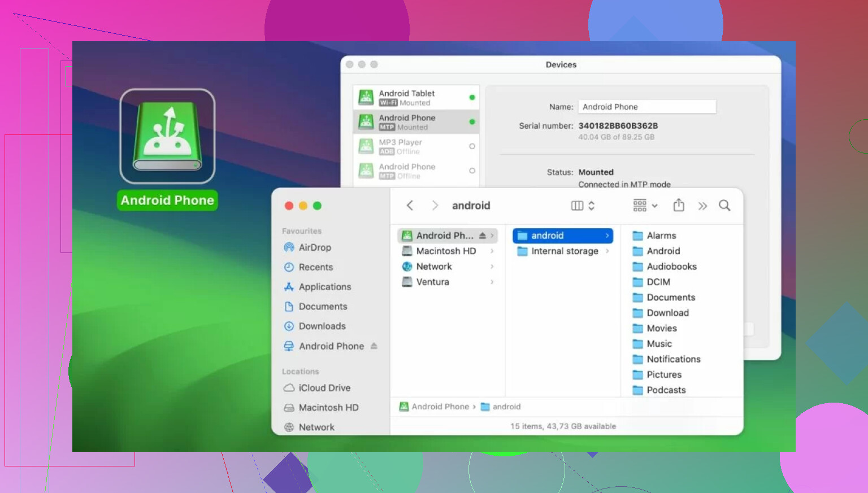Eject Android Ph... in the first column
868x493 pixels.
tap(483, 235)
